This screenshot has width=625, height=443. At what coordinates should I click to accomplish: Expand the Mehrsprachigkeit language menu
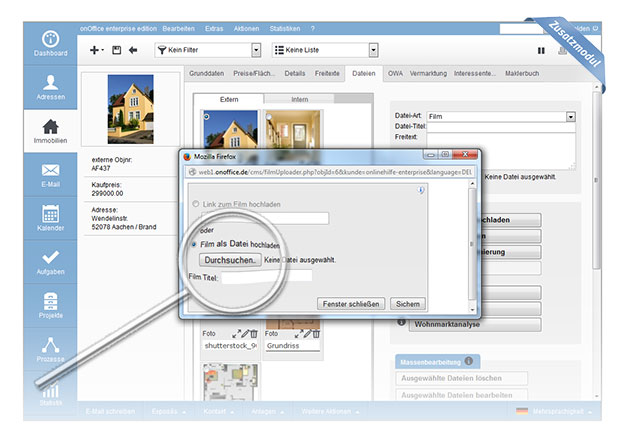pos(554,411)
